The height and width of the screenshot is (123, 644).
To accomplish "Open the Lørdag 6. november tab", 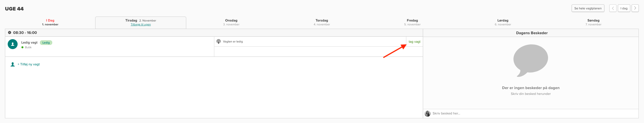I will click(x=503, y=22).
